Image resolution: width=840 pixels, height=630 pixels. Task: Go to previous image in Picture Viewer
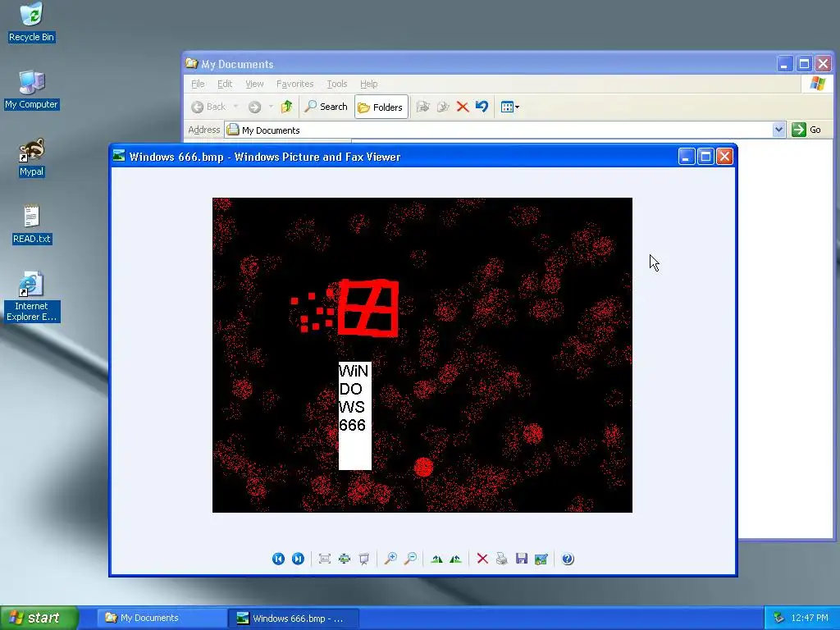click(x=278, y=559)
